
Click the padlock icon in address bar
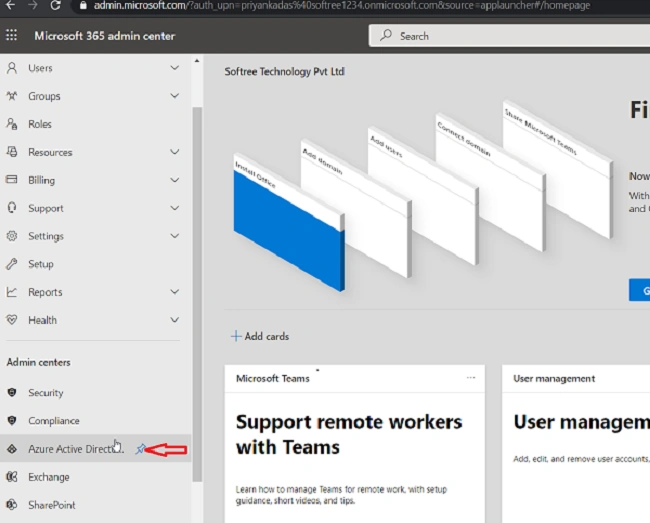(x=83, y=5)
